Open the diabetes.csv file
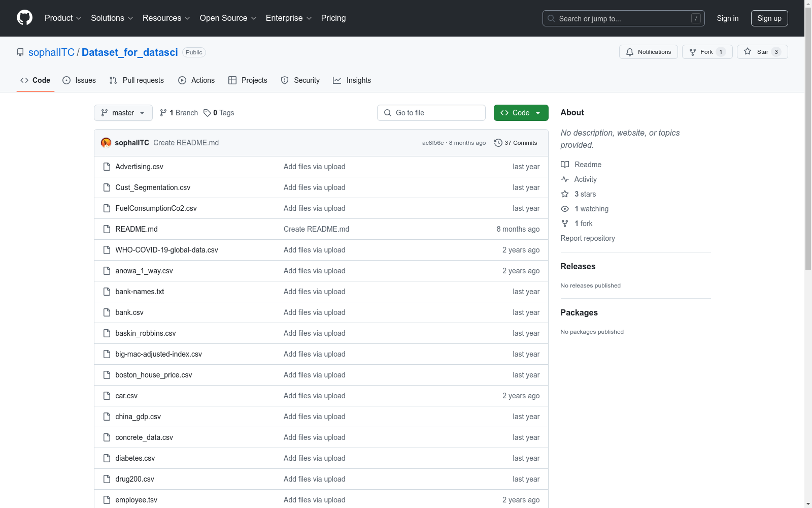 135,458
